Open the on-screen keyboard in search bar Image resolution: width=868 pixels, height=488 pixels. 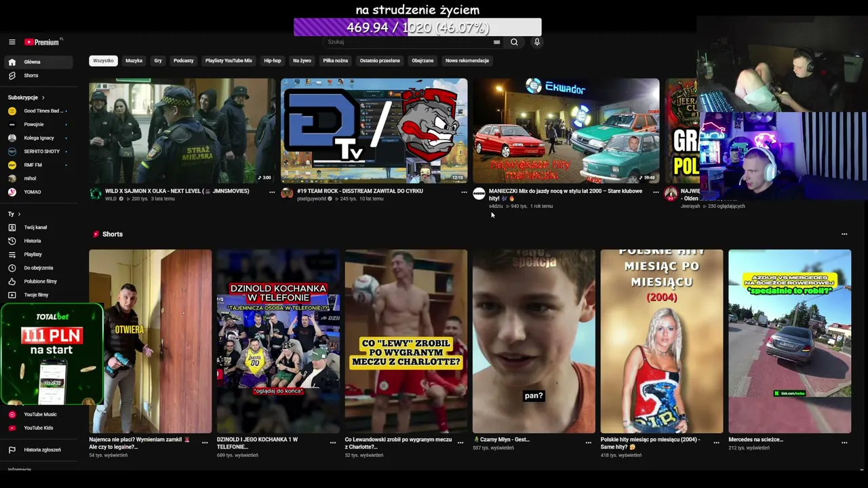click(x=496, y=42)
